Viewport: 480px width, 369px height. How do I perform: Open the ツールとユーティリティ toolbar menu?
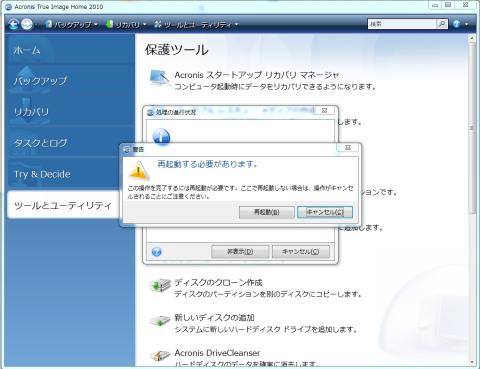pyautogui.click(x=196, y=24)
